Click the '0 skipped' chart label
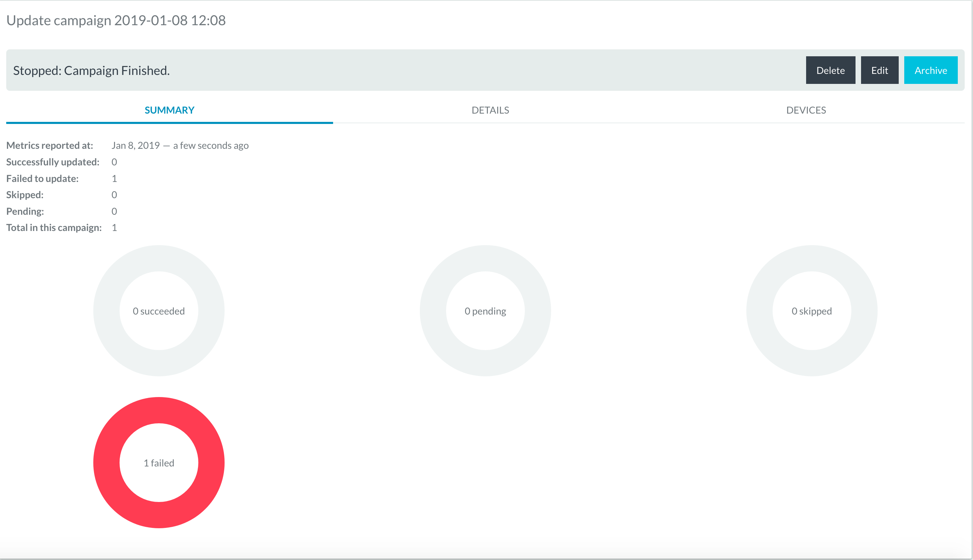 pos(811,311)
